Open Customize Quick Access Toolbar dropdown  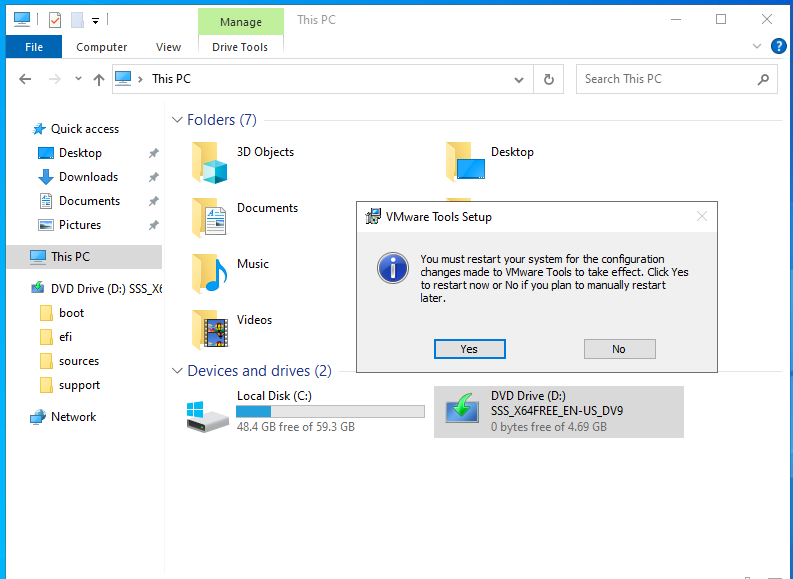coord(96,21)
